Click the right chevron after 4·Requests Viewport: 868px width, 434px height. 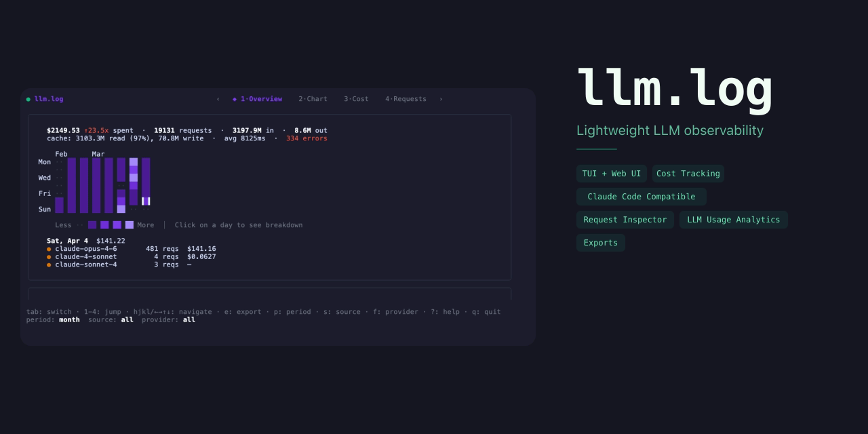(441, 99)
